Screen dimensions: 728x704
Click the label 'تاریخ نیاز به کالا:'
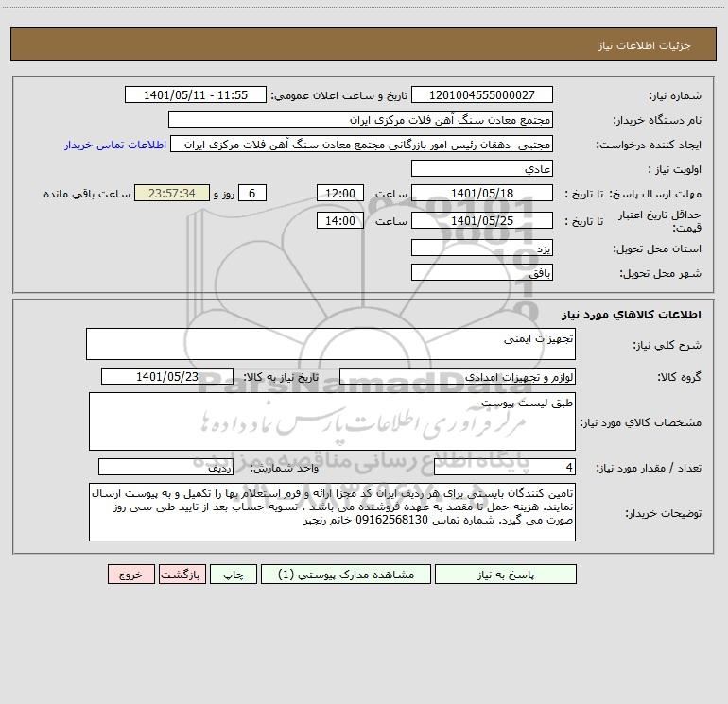click(281, 377)
